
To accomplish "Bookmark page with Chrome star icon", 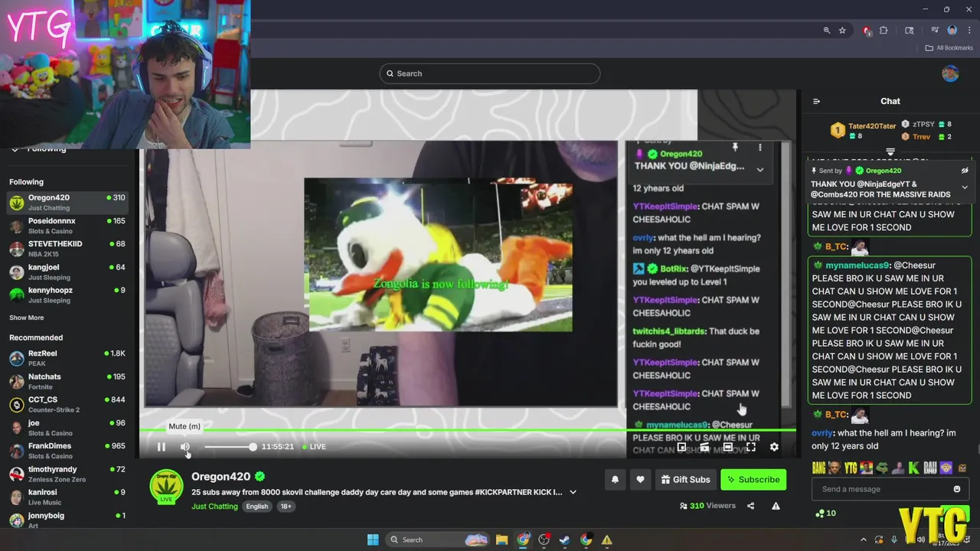I will click(x=842, y=31).
